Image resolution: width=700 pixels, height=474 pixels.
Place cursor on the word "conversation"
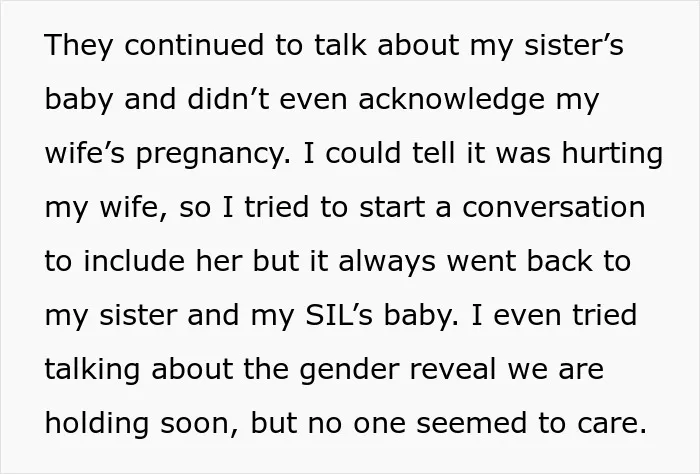coord(554,208)
